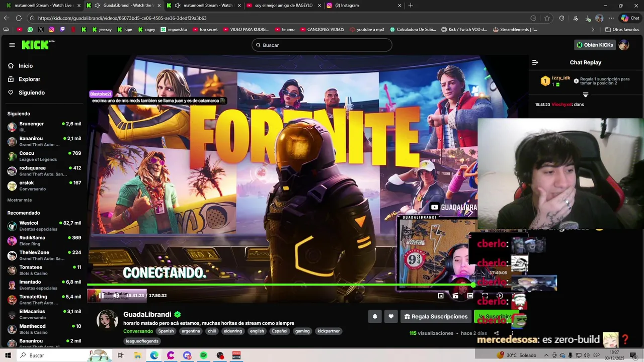
Task: Click the share icon below video
Action: pyautogui.click(x=497, y=333)
